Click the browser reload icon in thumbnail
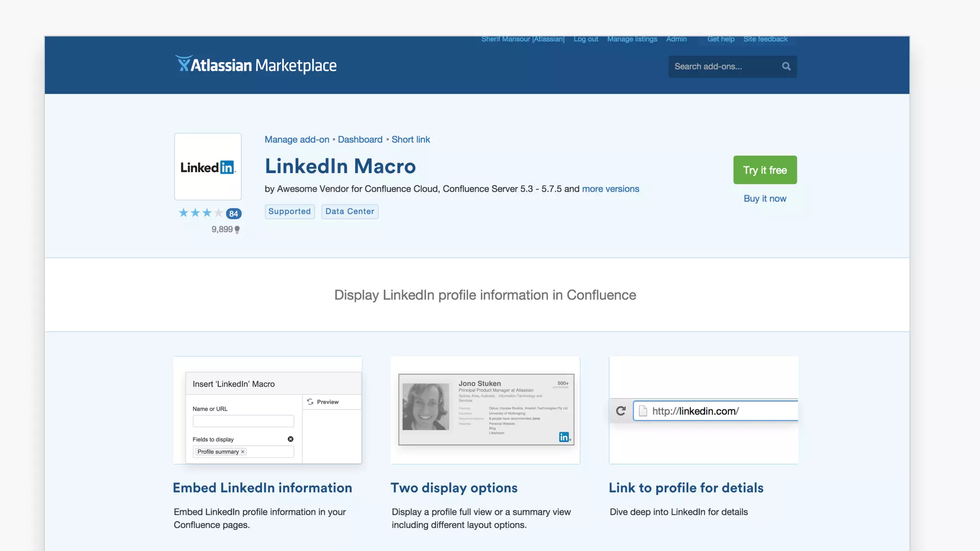This screenshot has width=980, height=551. (621, 411)
